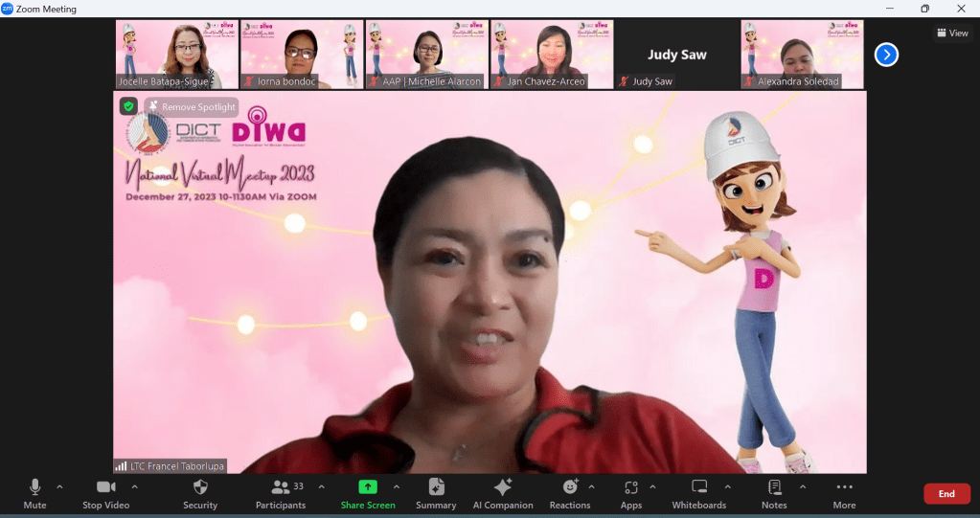
Task: Expand audio options arrow beside Mute
Action: (59, 486)
